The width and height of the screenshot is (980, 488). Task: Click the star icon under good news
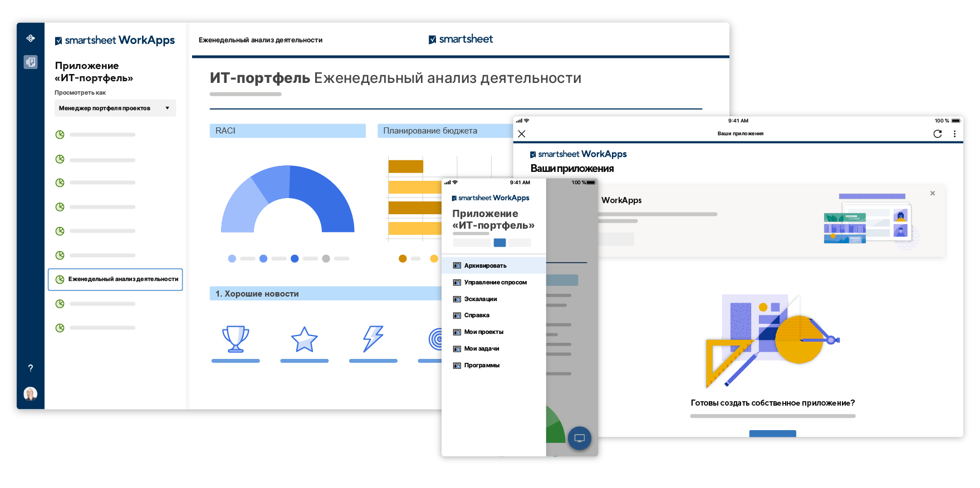click(x=304, y=339)
